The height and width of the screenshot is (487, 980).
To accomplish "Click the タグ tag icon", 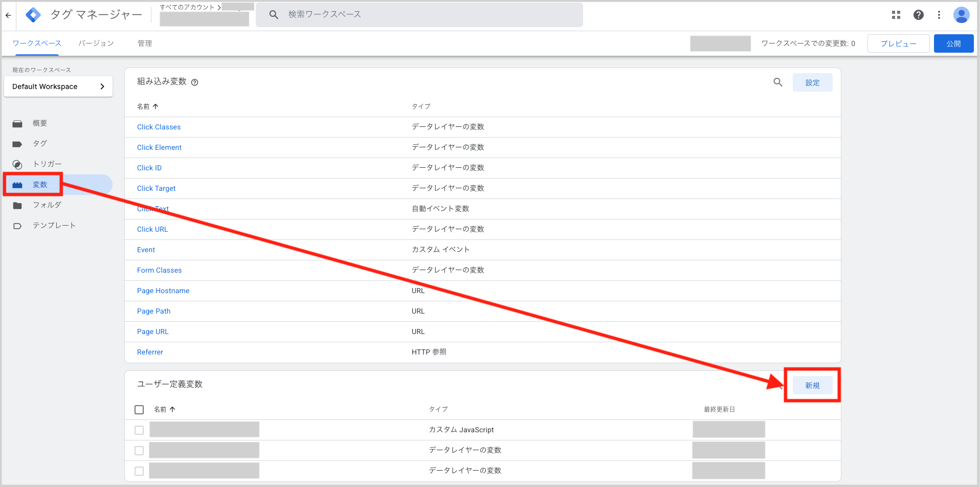I will pos(17,144).
